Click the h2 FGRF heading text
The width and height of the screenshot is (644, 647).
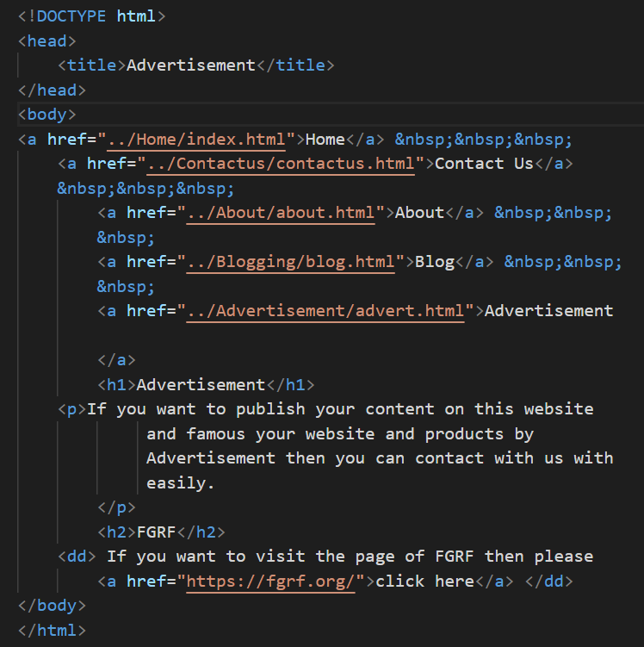point(156,532)
